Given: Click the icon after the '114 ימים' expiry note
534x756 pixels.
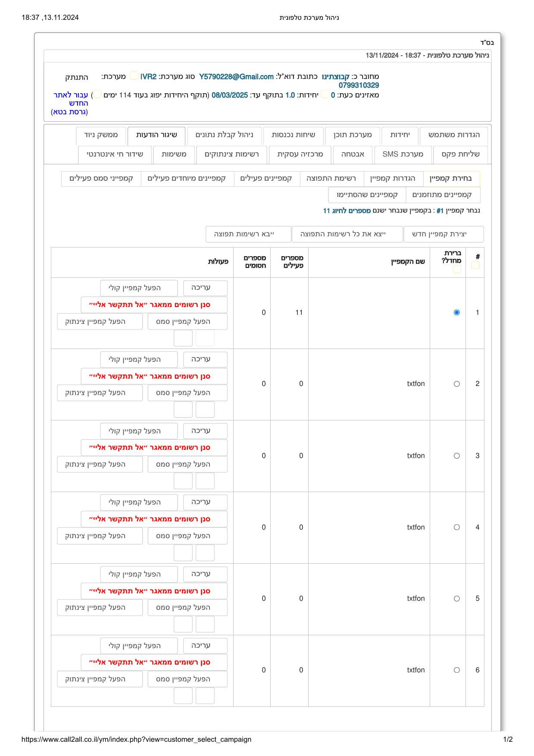Looking at the screenshot, I should (98, 94).
